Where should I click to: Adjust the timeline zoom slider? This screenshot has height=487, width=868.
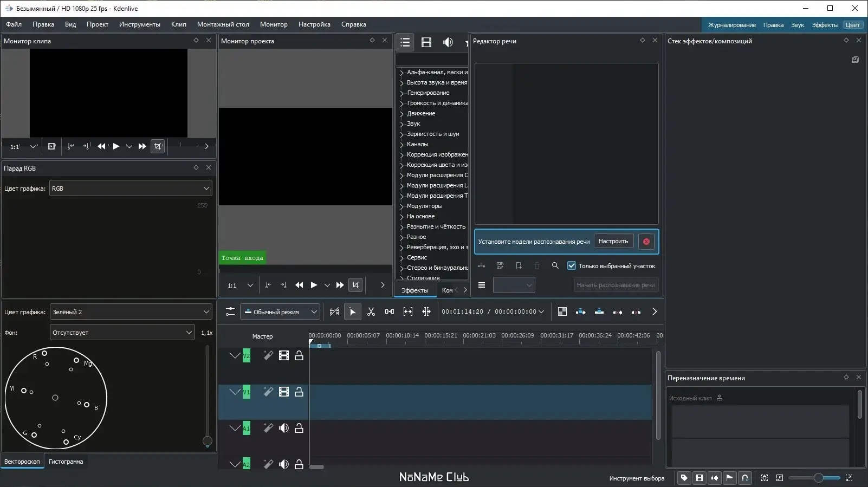[818, 478]
